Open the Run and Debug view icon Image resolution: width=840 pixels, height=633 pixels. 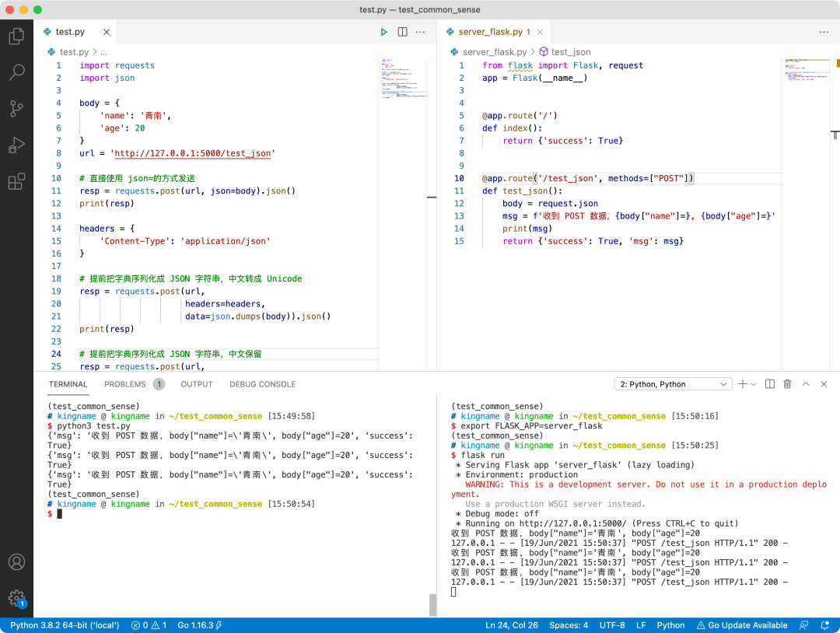point(16,145)
